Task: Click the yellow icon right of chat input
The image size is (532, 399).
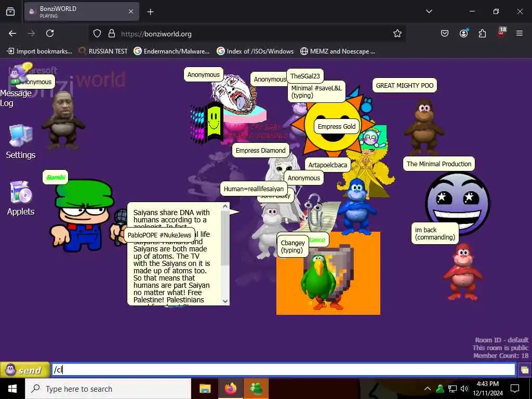Action: coord(525,369)
